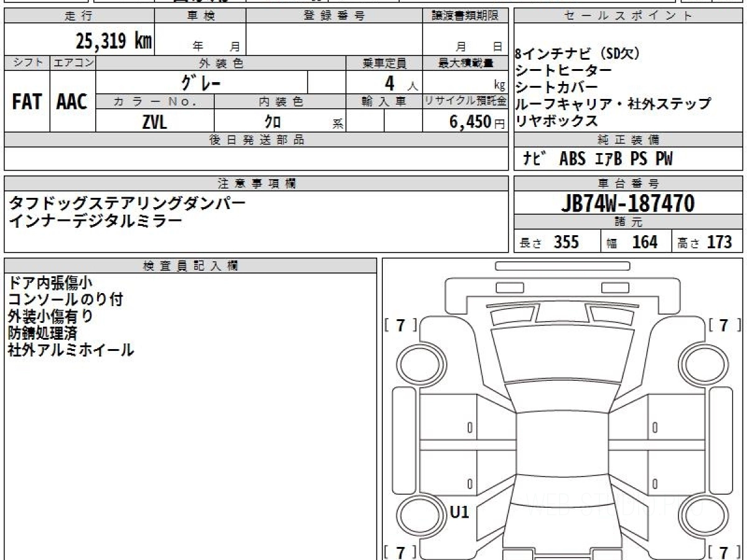747x560 pixels.
Task: Click the 後日発送部品 header
Action: (x=256, y=140)
